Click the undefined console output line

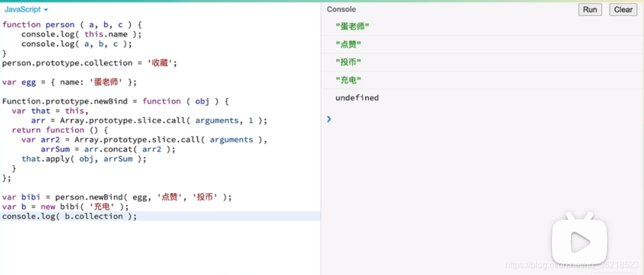point(357,98)
